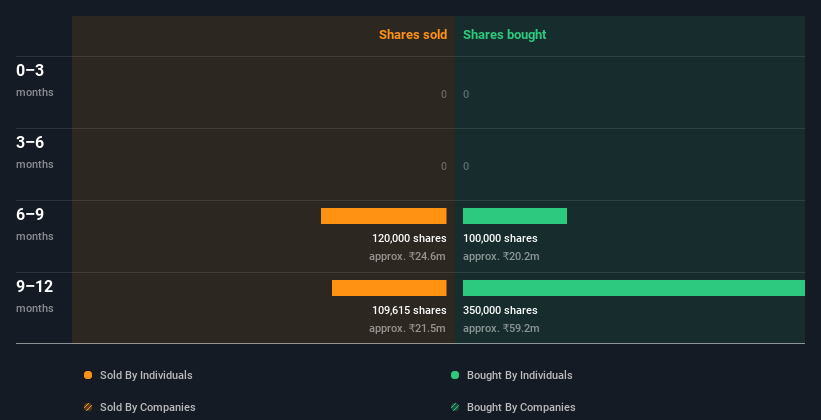Select the Sold By Individuals legend label
Screen dimensions: 821x420
pos(146,375)
